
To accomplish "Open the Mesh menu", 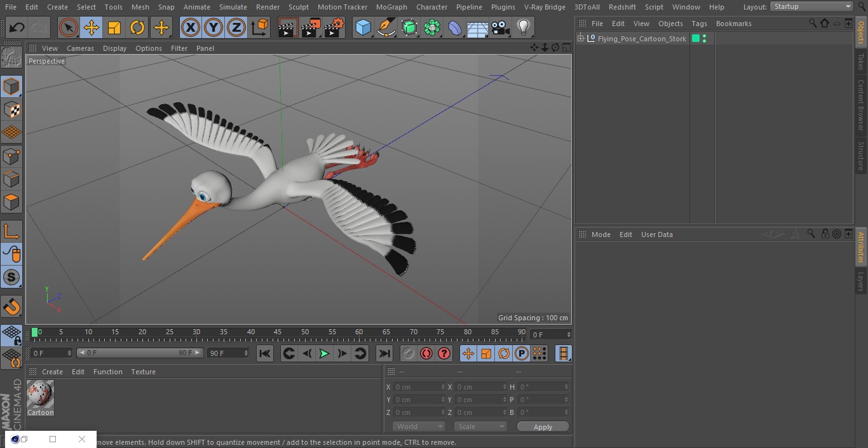I will tap(140, 7).
